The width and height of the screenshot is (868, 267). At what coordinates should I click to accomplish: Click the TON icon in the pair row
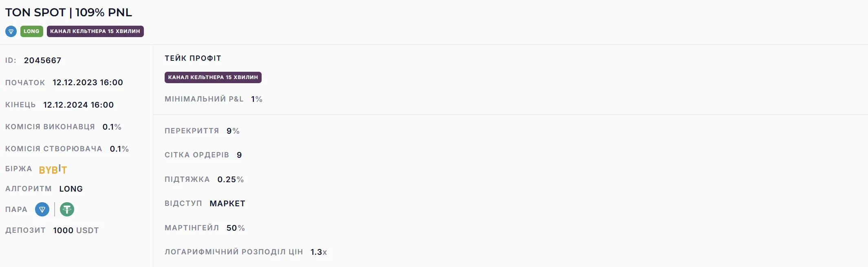click(x=42, y=210)
